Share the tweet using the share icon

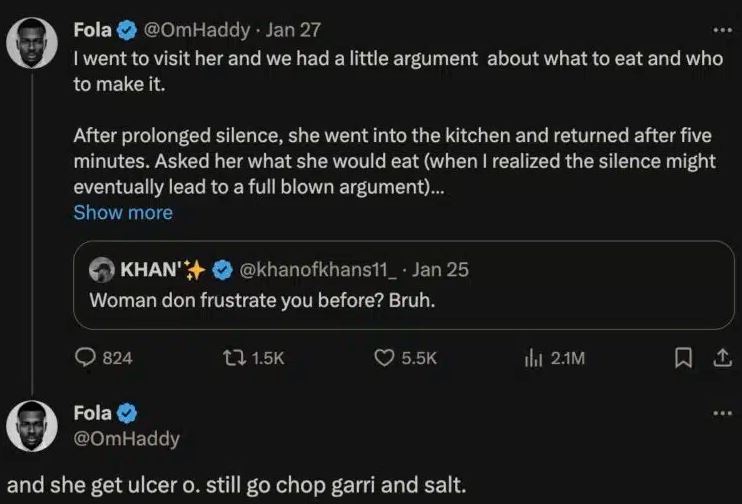720,357
